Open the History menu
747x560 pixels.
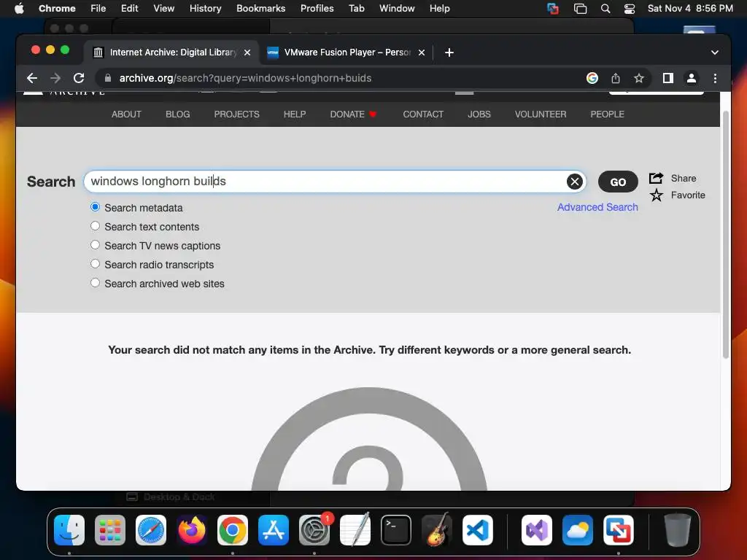coord(205,9)
